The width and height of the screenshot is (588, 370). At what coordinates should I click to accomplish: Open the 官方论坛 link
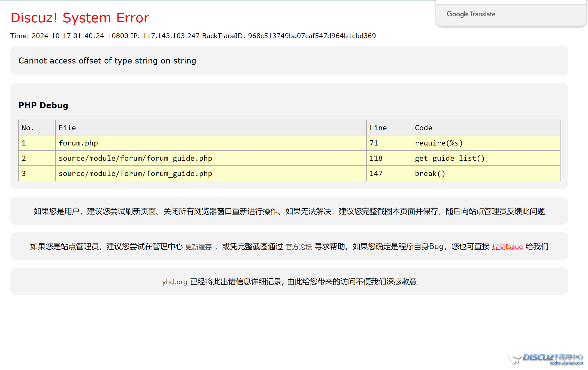tap(299, 247)
